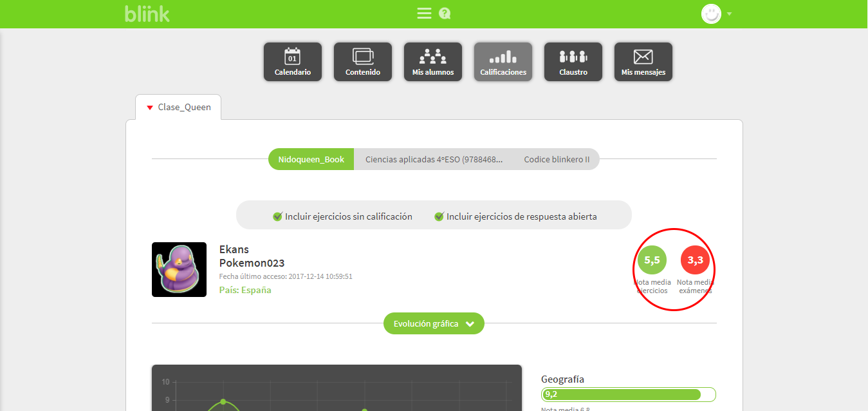Open user menu dropdown arrow
This screenshot has width=868, height=411.
(729, 14)
